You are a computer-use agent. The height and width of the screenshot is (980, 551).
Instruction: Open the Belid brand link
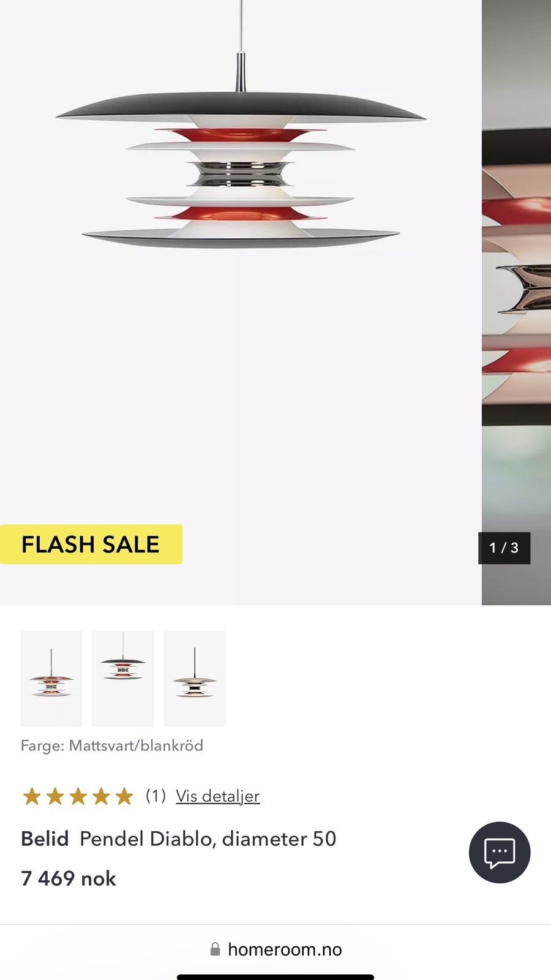(45, 839)
